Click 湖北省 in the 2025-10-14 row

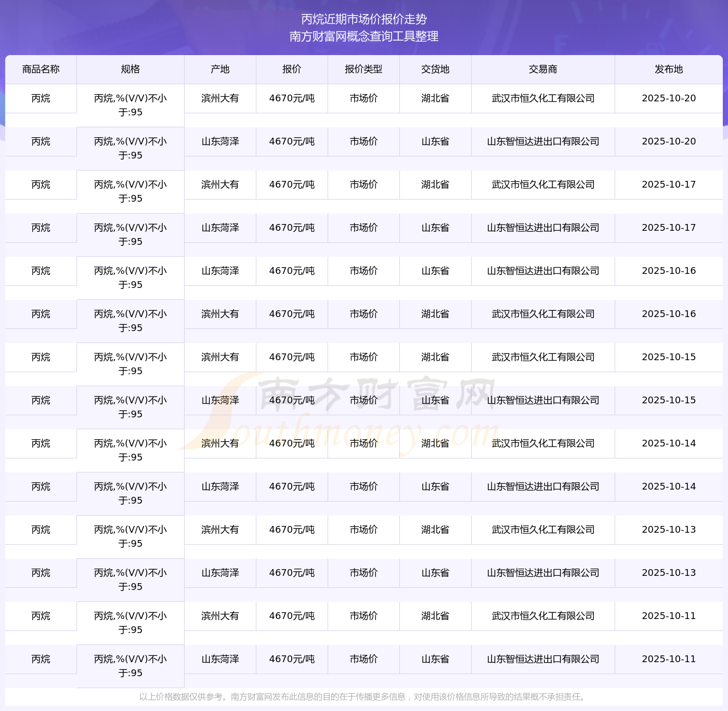(435, 443)
